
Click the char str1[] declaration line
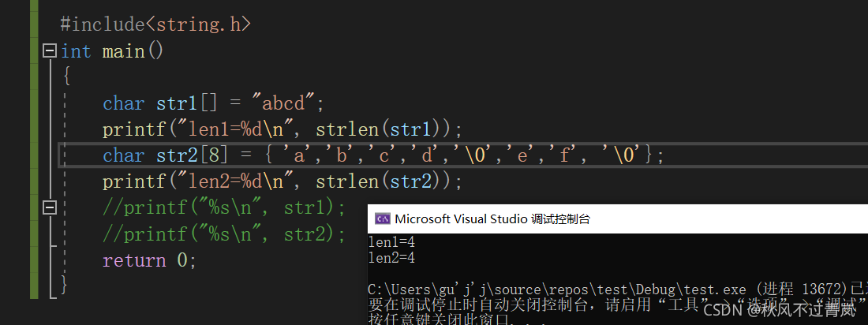point(213,103)
